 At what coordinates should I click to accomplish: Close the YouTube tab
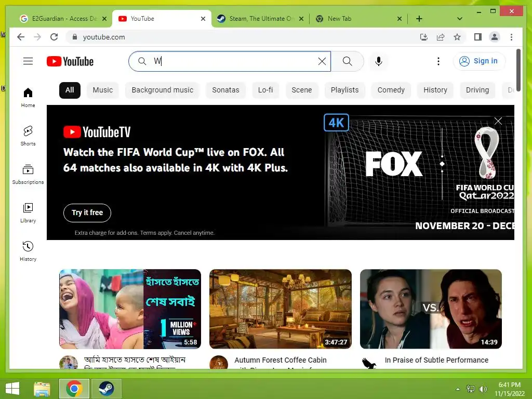203,19
